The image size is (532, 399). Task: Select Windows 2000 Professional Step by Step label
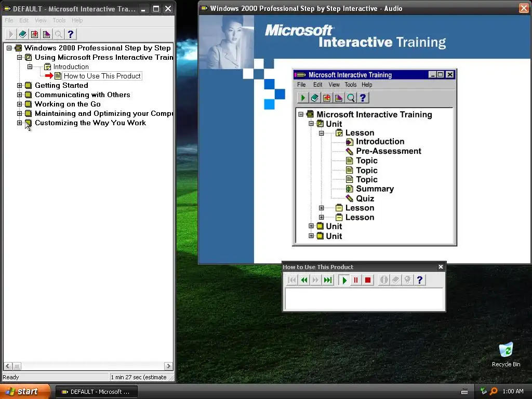pyautogui.click(x=97, y=48)
